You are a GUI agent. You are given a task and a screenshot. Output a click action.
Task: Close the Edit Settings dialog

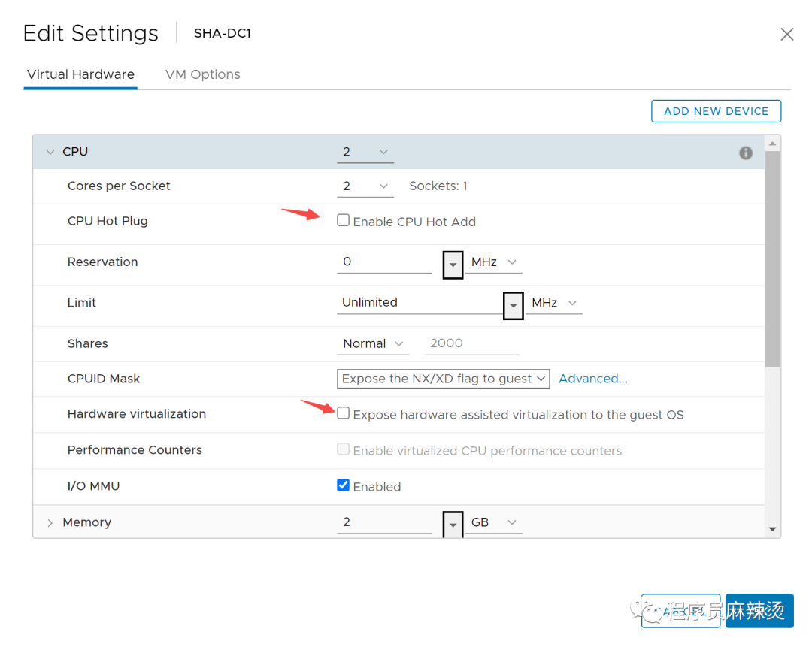(786, 35)
